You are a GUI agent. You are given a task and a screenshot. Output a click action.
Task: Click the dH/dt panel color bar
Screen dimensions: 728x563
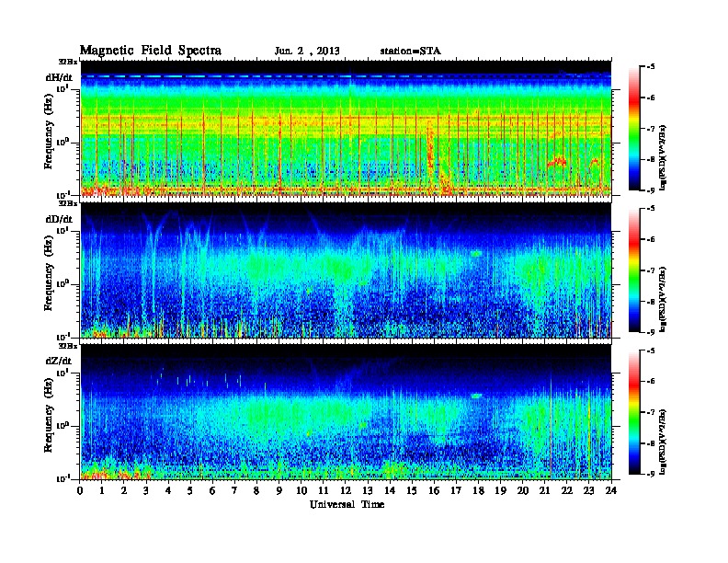coord(634,128)
